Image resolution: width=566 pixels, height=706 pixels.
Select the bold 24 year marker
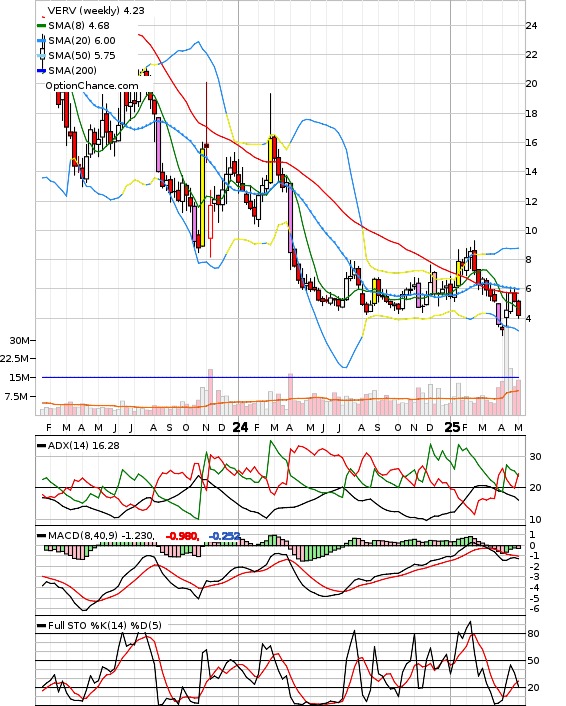pyautogui.click(x=240, y=427)
